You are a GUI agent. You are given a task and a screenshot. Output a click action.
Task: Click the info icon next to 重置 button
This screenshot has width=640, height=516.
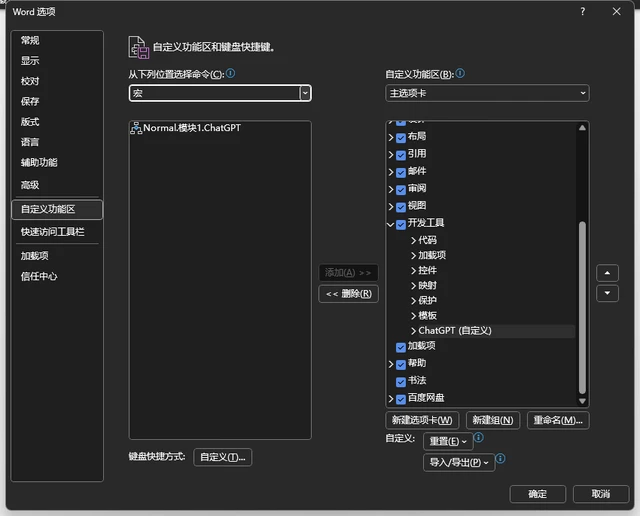coord(479,438)
